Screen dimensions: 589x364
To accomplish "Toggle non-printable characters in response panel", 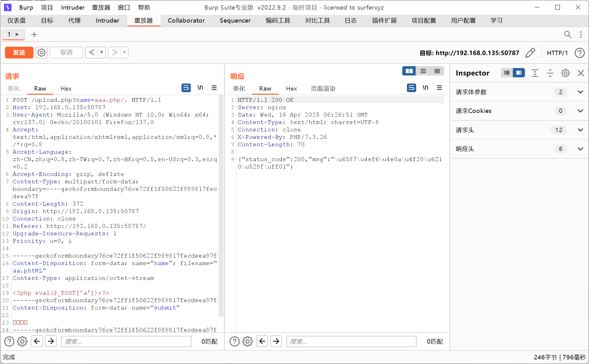I will [x=425, y=88].
